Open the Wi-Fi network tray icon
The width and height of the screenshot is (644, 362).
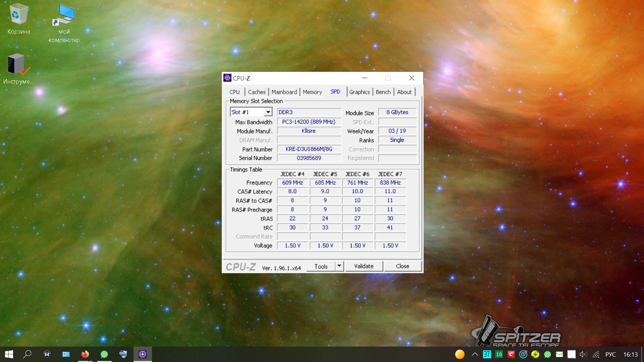point(596,354)
